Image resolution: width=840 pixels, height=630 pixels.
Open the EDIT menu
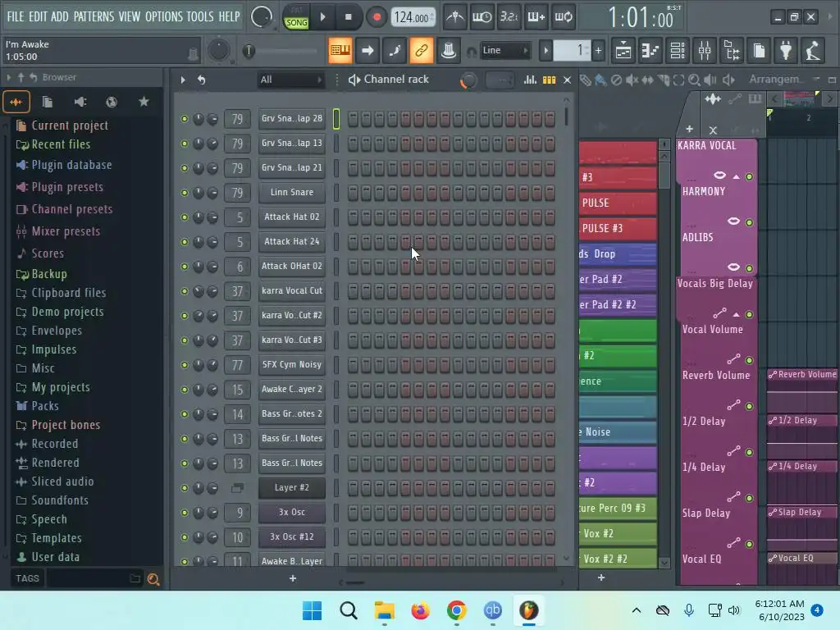pyautogui.click(x=38, y=16)
